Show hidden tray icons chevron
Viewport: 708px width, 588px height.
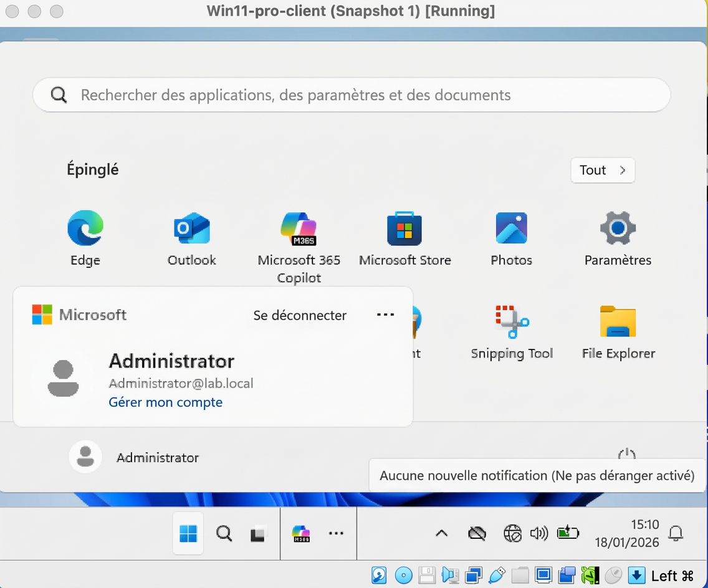[x=441, y=533]
